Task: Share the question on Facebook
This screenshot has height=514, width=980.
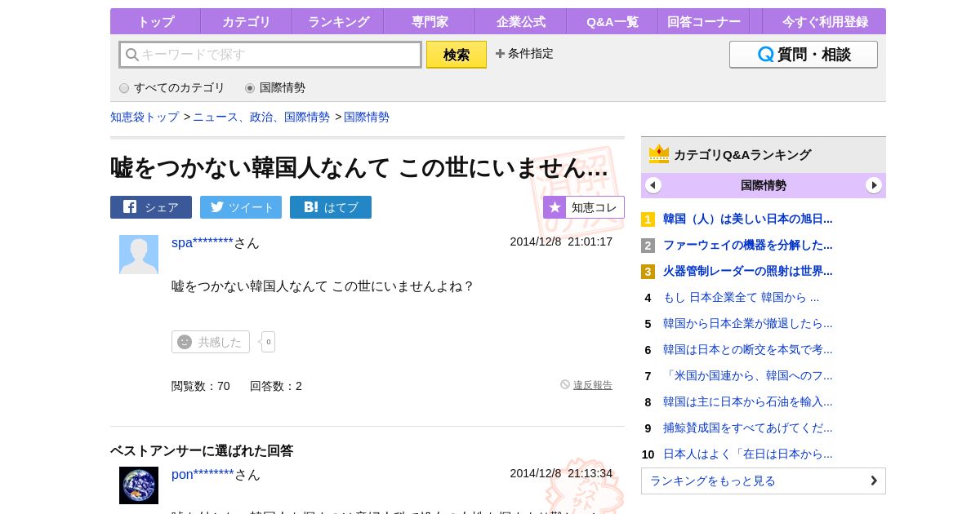Action: click(x=151, y=207)
